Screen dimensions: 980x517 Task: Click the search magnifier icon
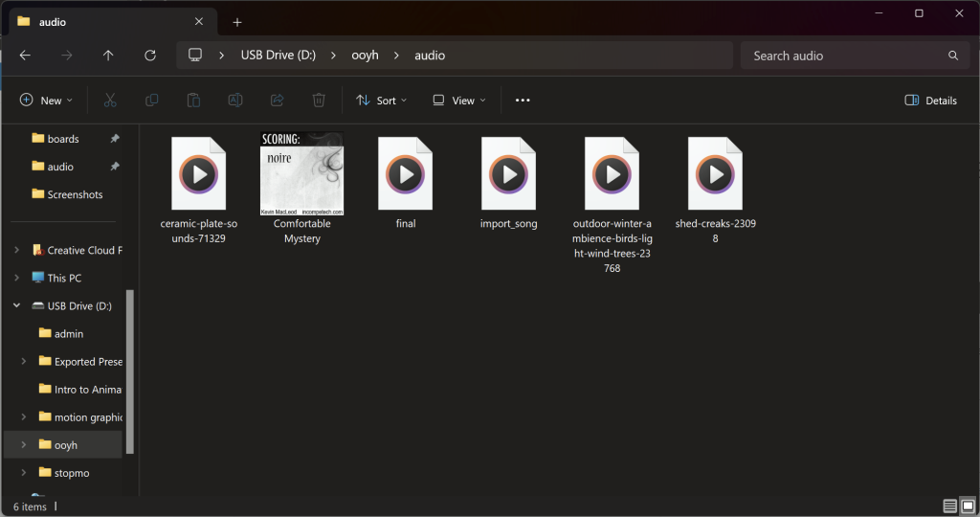(953, 56)
